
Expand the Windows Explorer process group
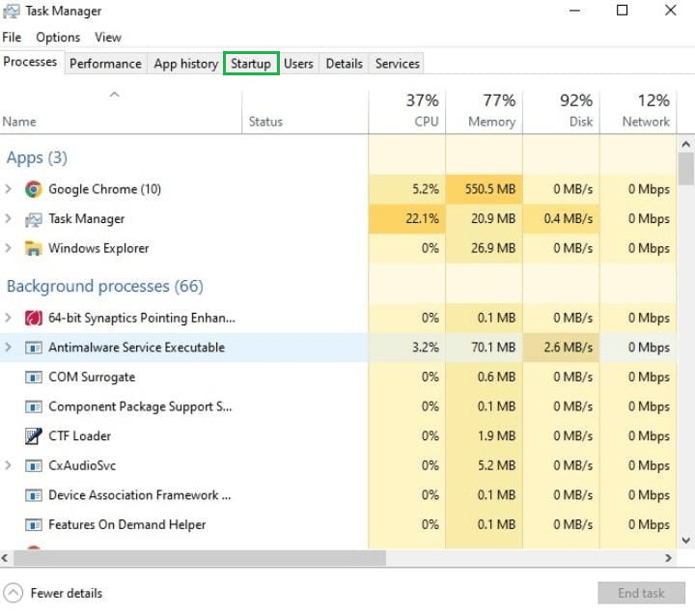point(9,249)
